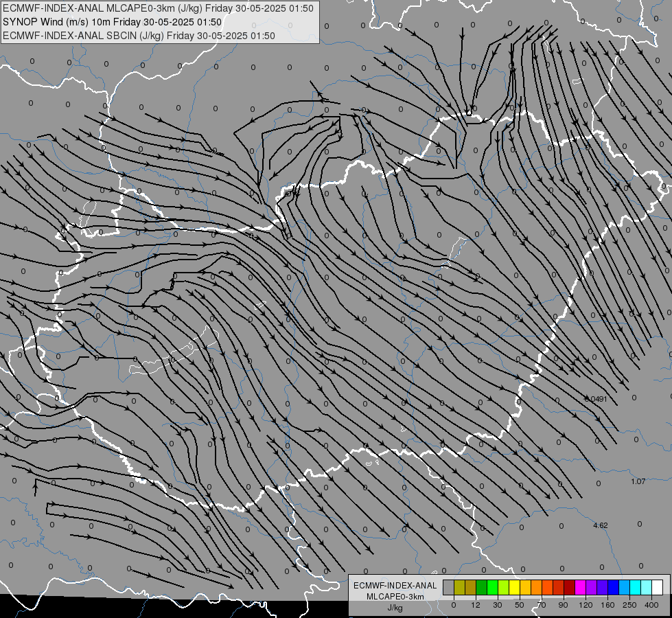Click the magenta legend swatch

[581, 587]
